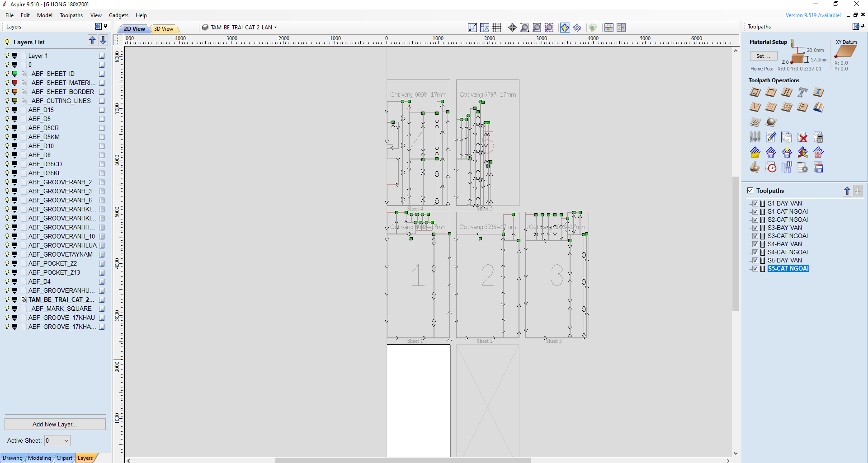Toggle visibility of ABF_D15 layer
Image resolution: width=868 pixels, height=463 pixels.
click(7, 110)
